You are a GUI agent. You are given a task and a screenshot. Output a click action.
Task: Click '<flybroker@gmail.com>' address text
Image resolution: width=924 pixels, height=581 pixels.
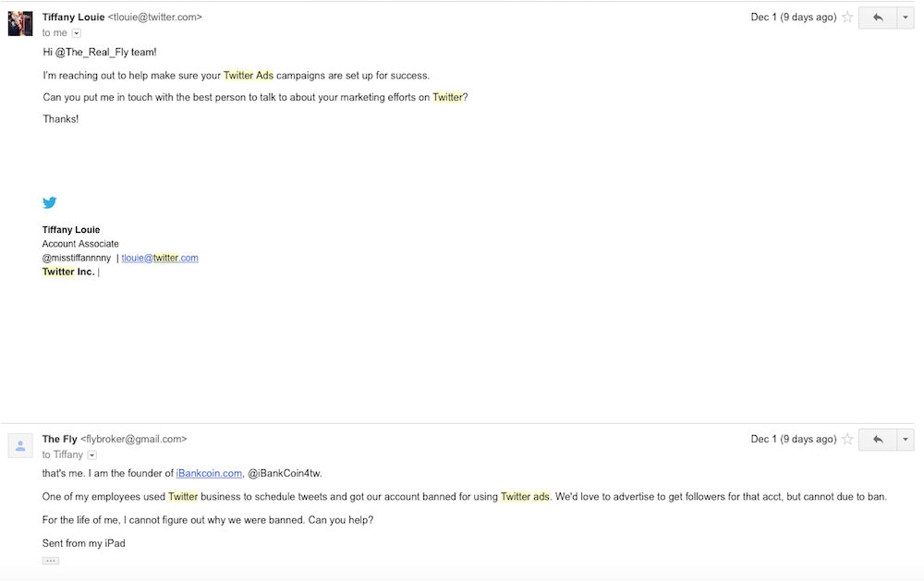tap(134, 439)
